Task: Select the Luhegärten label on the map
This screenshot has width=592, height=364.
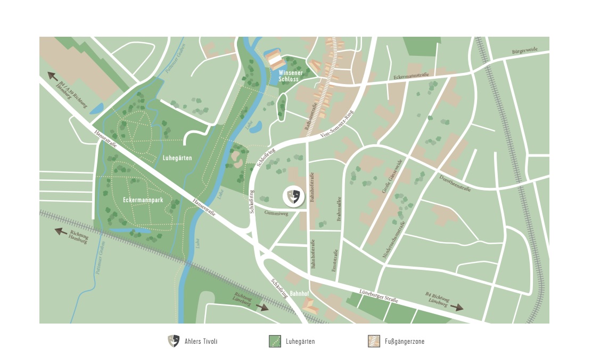Action: tap(177, 158)
